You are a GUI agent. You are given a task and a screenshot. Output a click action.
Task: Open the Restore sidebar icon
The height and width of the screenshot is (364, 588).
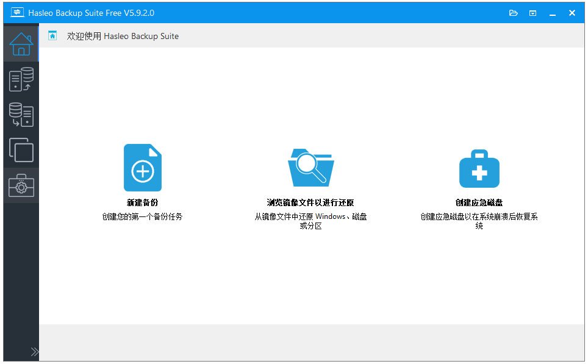(x=21, y=115)
